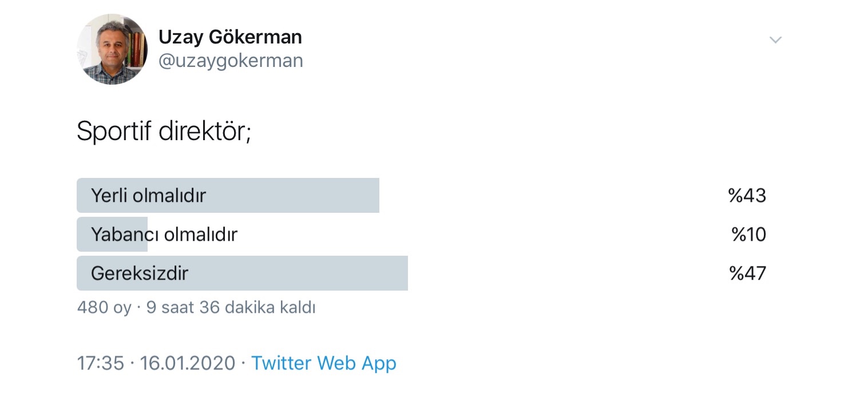Click the %10 poll result percentage
This screenshot has height=393, width=868.
click(x=748, y=235)
